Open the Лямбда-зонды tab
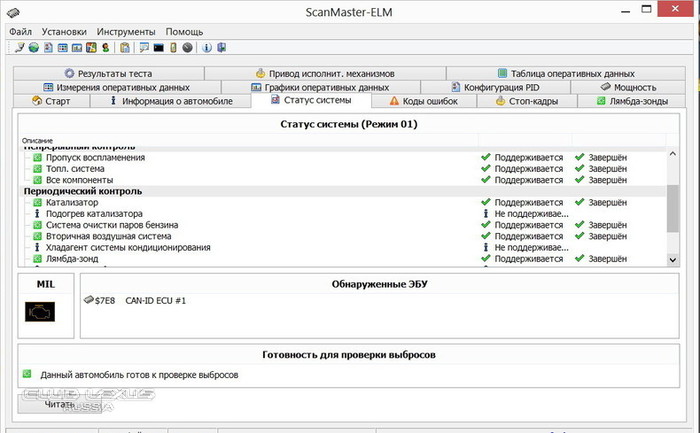This screenshot has width=700, height=433. [x=635, y=102]
